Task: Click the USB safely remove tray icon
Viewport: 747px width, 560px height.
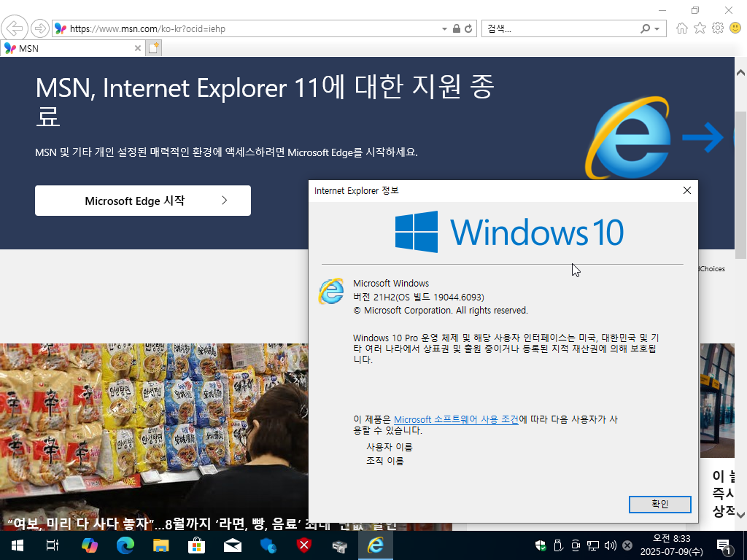Action: pyautogui.click(x=558, y=545)
